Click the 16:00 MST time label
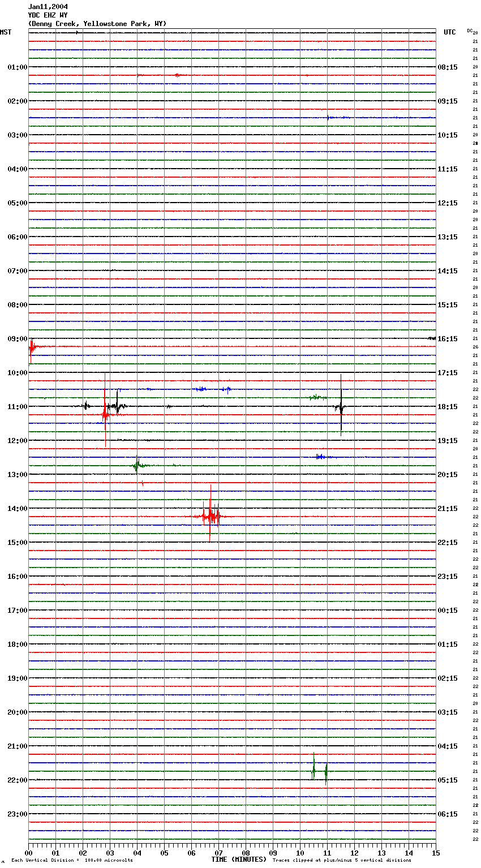This screenshot has width=481, height=868. coord(18,577)
